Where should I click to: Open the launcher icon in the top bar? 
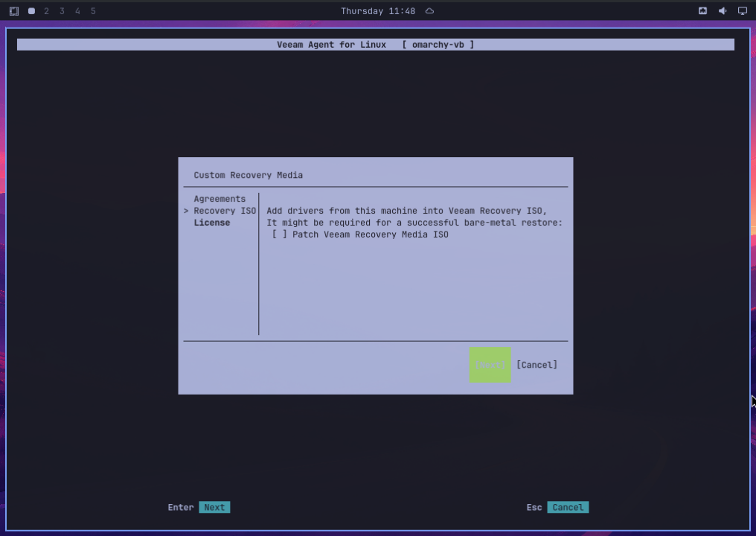tap(14, 11)
